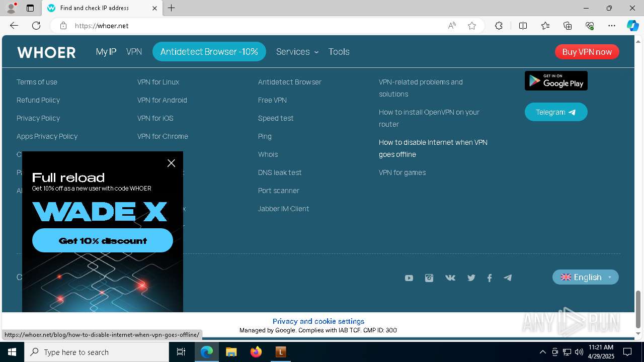Click the Buy VPN now button

tap(587, 52)
